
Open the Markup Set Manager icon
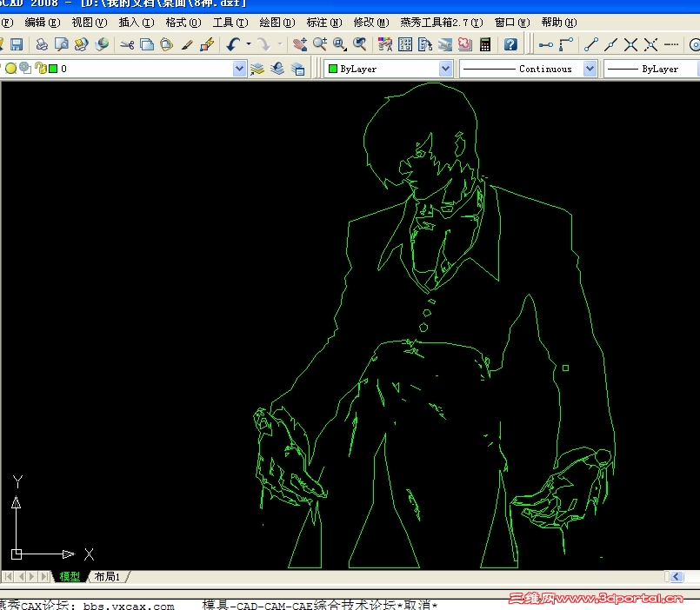coord(464,44)
